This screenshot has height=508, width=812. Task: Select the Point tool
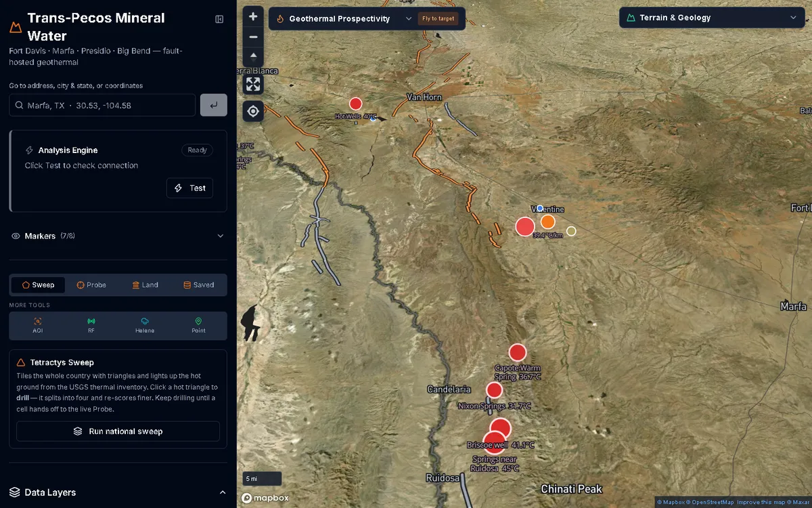pos(198,325)
